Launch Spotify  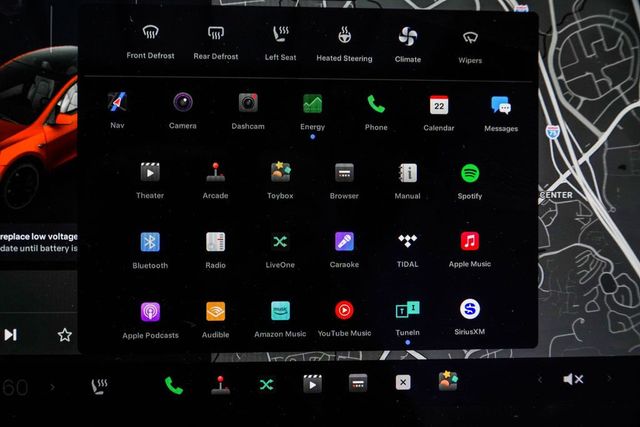470,181
